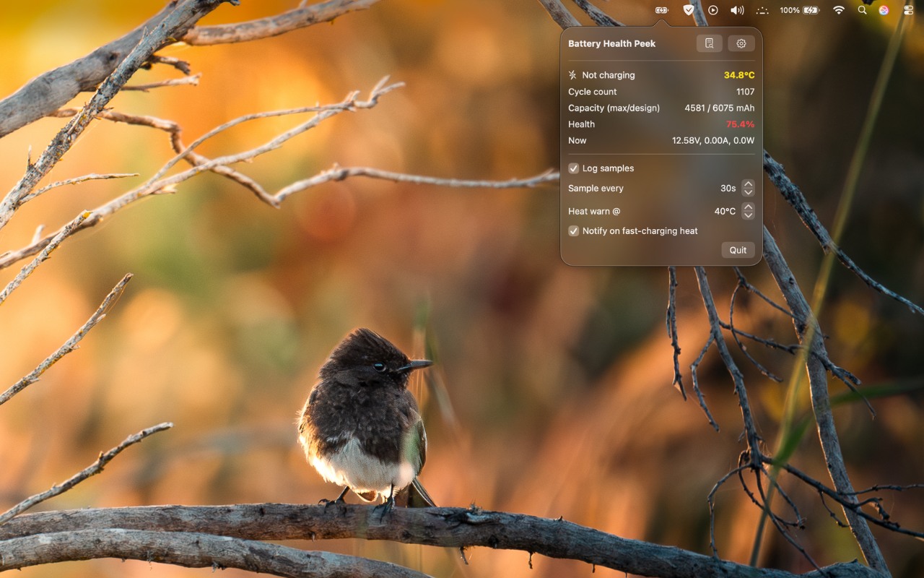Image resolution: width=924 pixels, height=578 pixels.
Task: Click the playback circle icon in menu bar
Action: (713, 10)
